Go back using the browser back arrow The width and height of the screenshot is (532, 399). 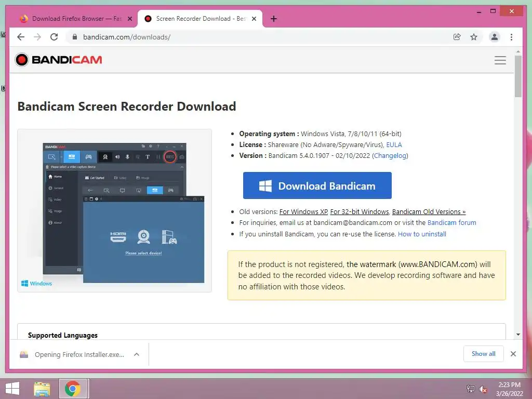tap(21, 37)
